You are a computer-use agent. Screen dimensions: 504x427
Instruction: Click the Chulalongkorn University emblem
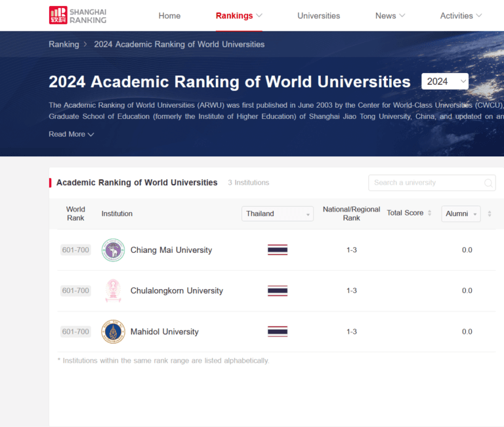(113, 290)
